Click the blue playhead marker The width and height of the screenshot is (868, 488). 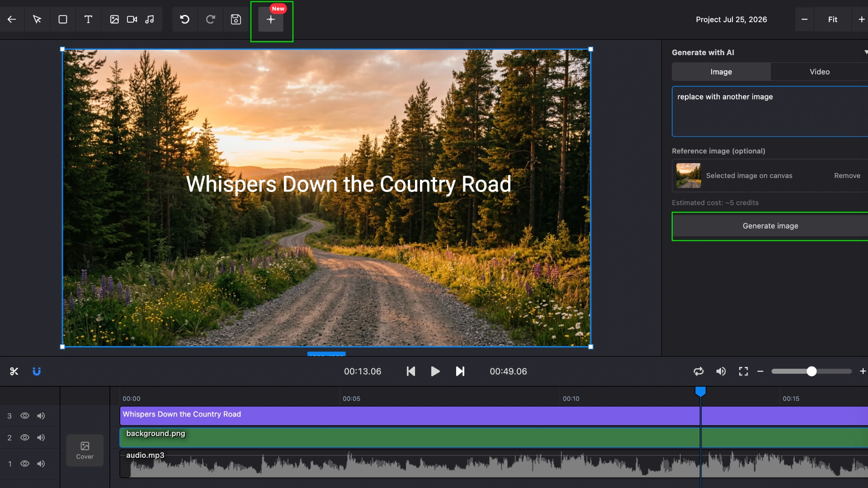[x=700, y=392]
